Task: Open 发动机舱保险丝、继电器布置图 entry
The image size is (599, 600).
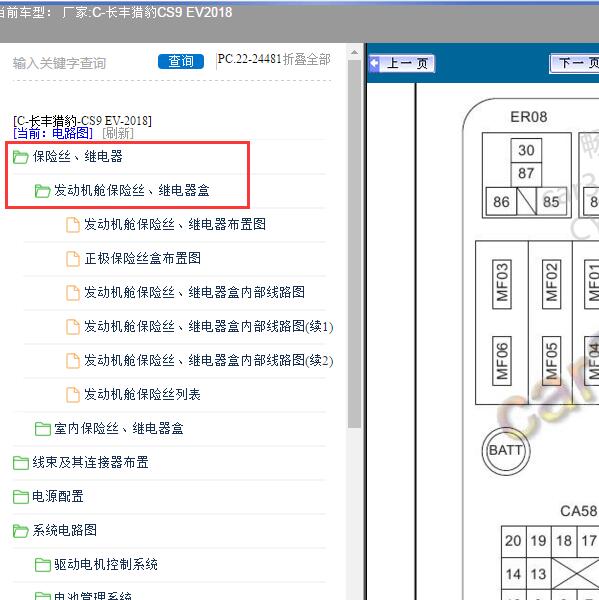Action: pos(175,225)
